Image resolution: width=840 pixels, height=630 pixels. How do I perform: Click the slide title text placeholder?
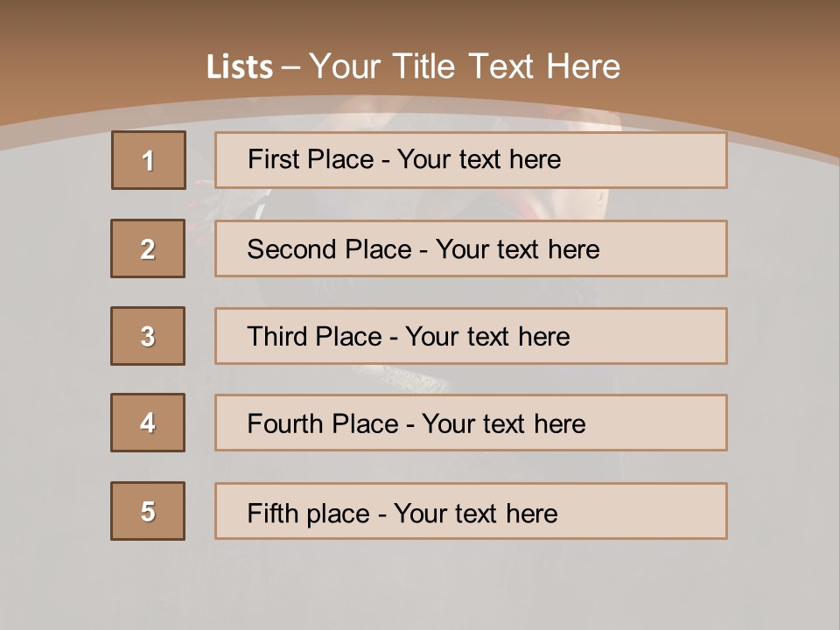click(413, 66)
